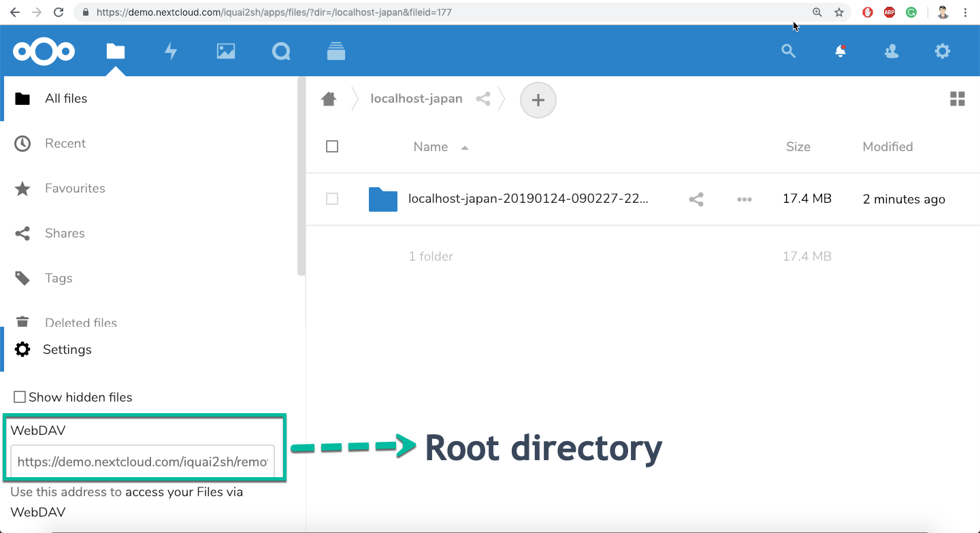This screenshot has height=533, width=980.
Task: Open the settings gear user menu
Action: pos(942,51)
